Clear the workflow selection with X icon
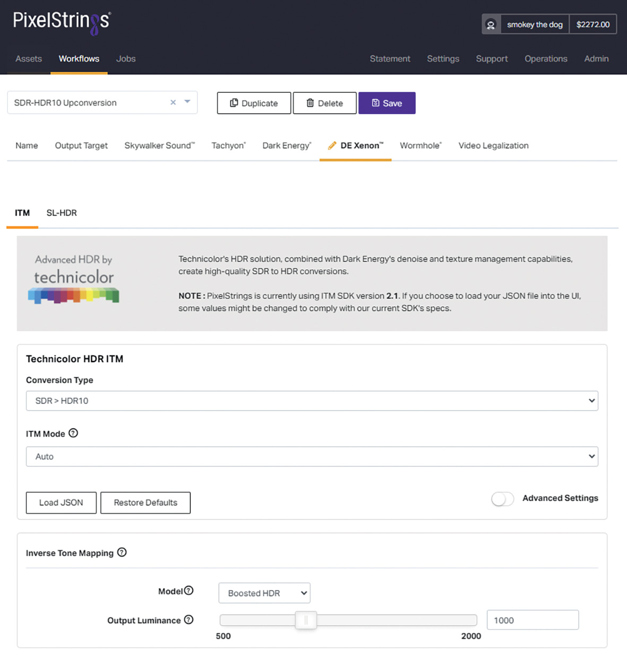627x672 pixels. [173, 102]
